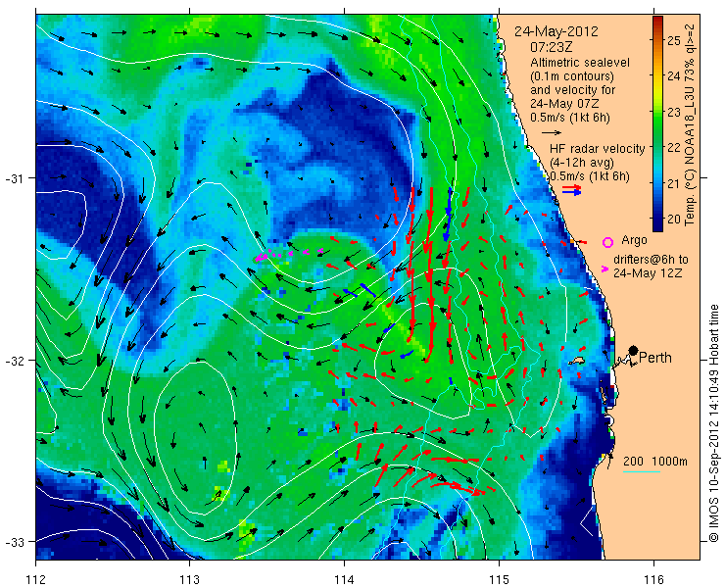
Task: Click the 'drifters@6h to' legend text
Action: click(x=651, y=259)
